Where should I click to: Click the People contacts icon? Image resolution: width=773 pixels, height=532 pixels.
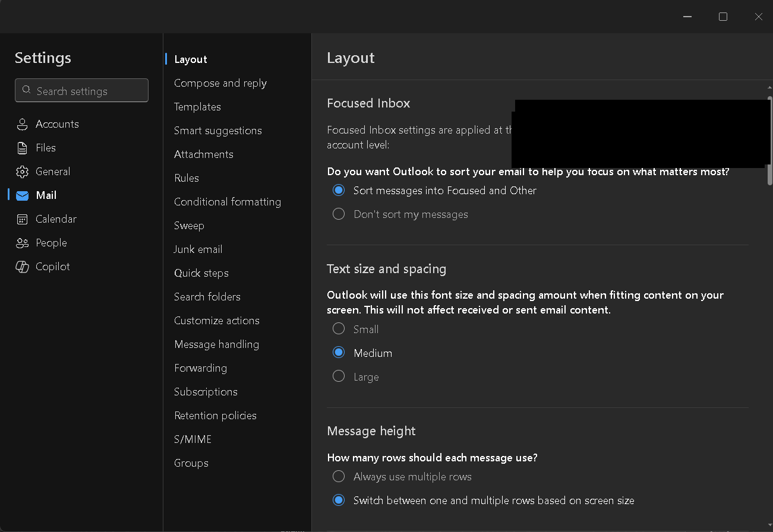23,243
